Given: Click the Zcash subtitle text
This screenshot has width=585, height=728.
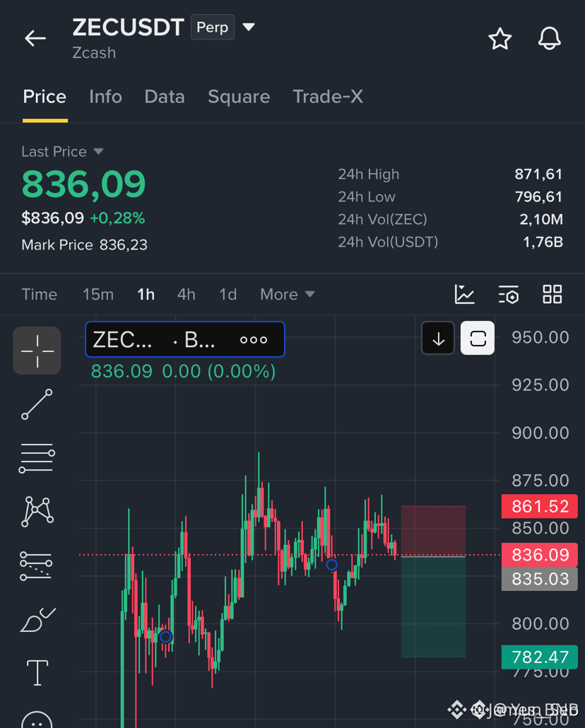Looking at the screenshot, I should (x=94, y=53).
